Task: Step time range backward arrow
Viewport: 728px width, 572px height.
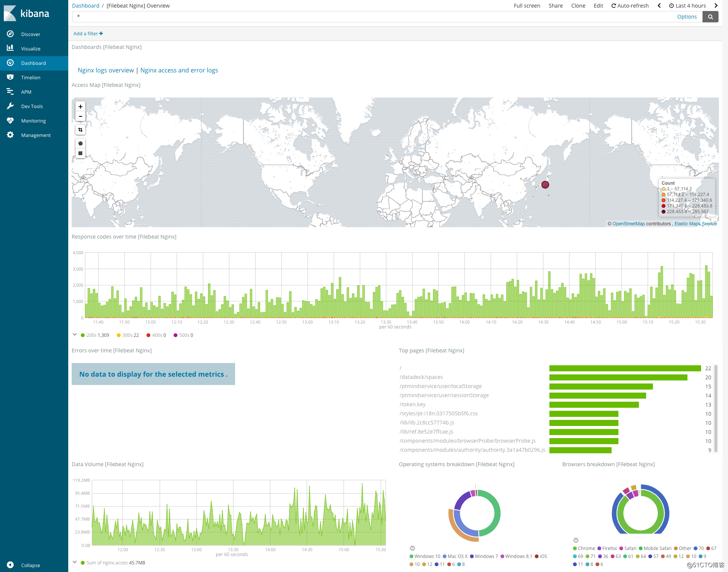Action: [x=659, y=6]
